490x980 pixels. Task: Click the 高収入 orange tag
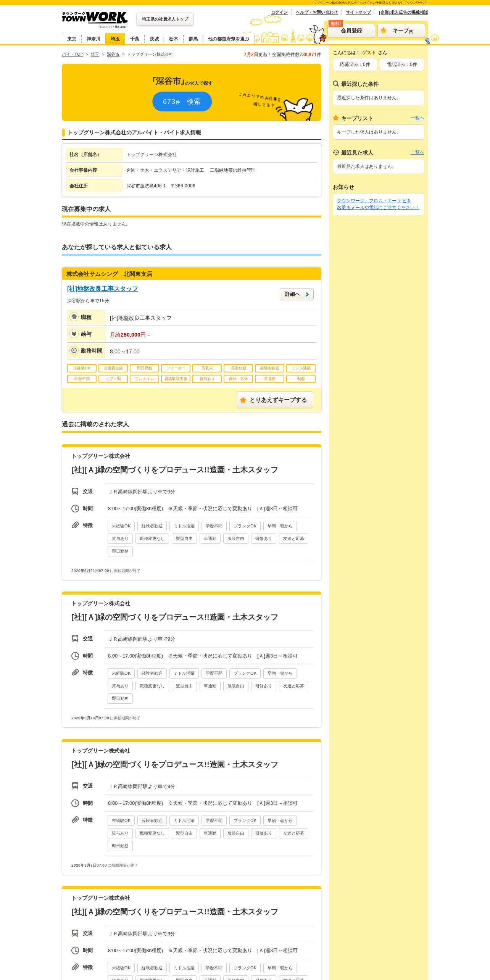(207, 368)
